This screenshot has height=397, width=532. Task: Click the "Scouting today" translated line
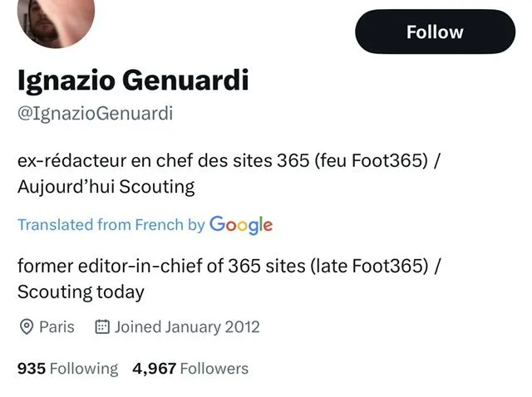pyautogui.click(x=81, y=292)
